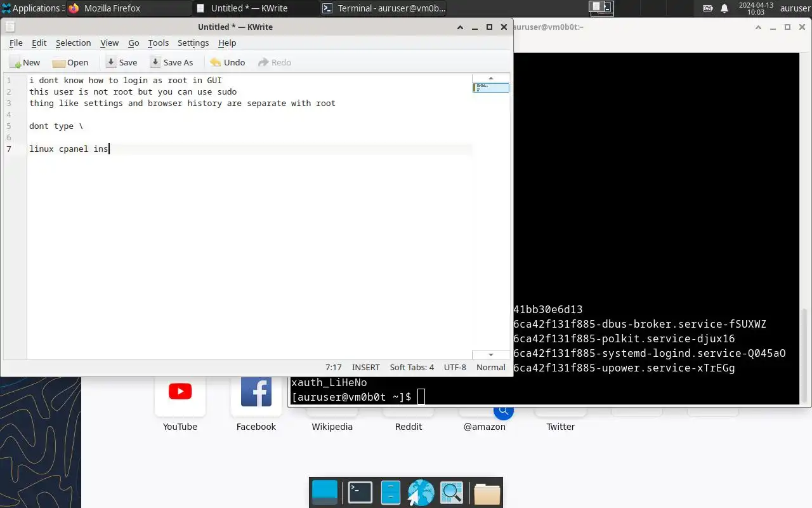Open the Selection menu
Image resolution: width=812 pixels, height=508 pixels.
(x=73, y=43)
